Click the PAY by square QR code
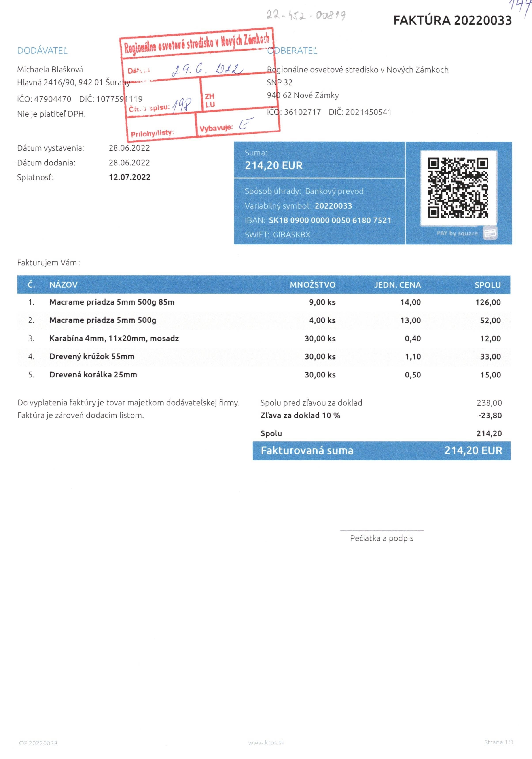The image size is (532, 759). [x=458, y=187]
